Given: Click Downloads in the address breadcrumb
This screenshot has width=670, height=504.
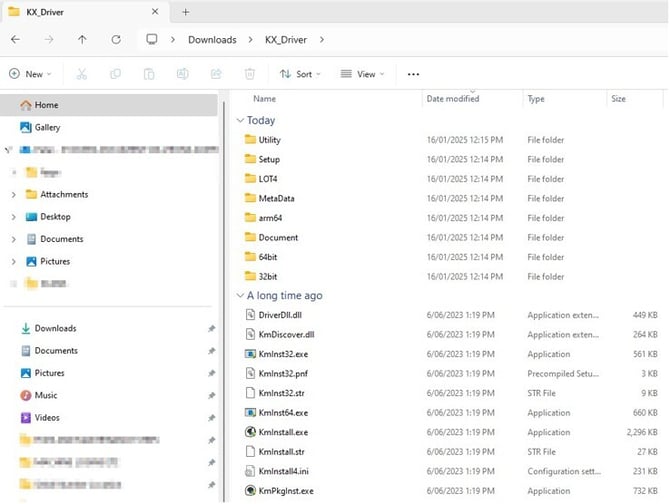Looking at the screenshot, I should click(214, 40).
